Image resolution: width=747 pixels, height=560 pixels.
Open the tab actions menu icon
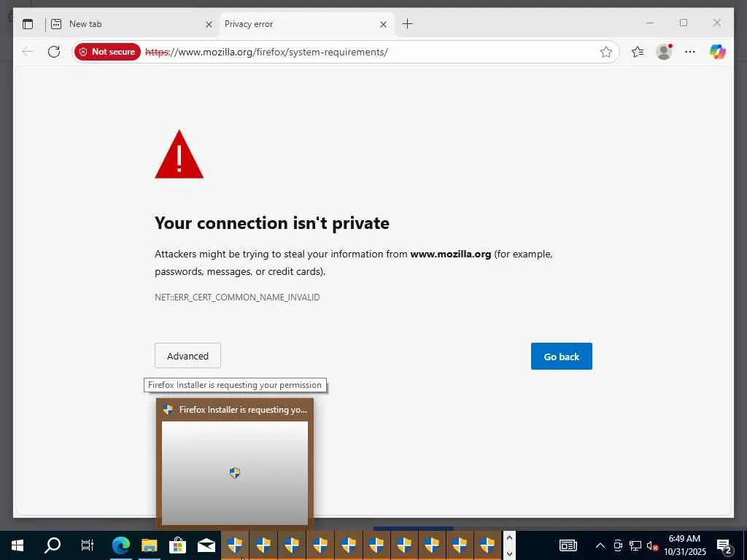coord(28,24)
